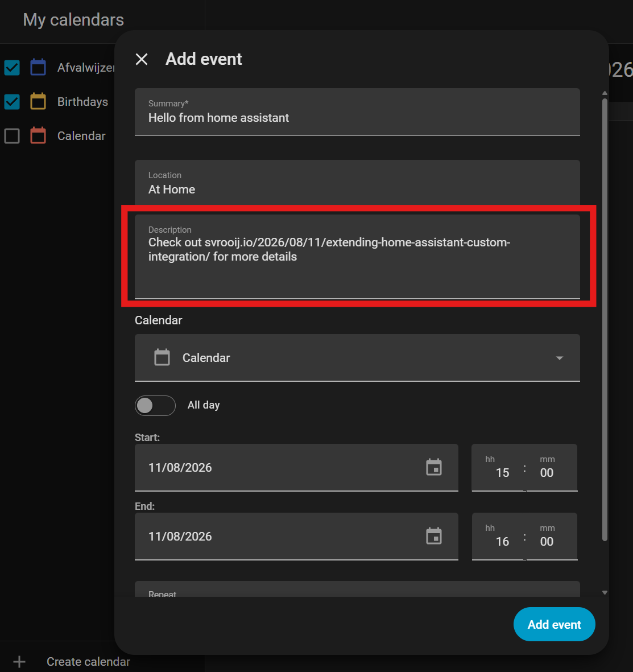Click the calendar icon inside Calendar dropdown
Screen dimensions: 633x672
click(162, 357)
